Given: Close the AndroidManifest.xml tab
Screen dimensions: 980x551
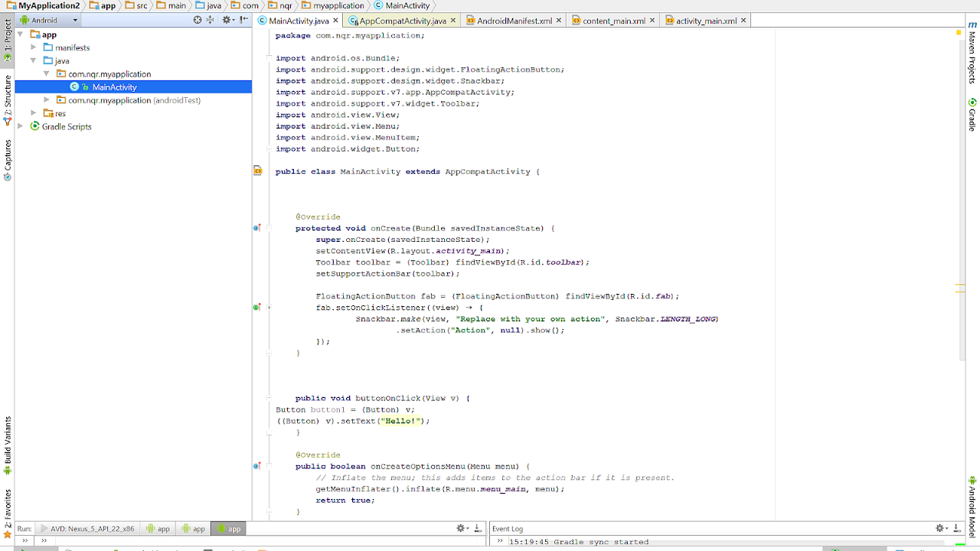Looking at the screenshot, I should coord(559,21).
